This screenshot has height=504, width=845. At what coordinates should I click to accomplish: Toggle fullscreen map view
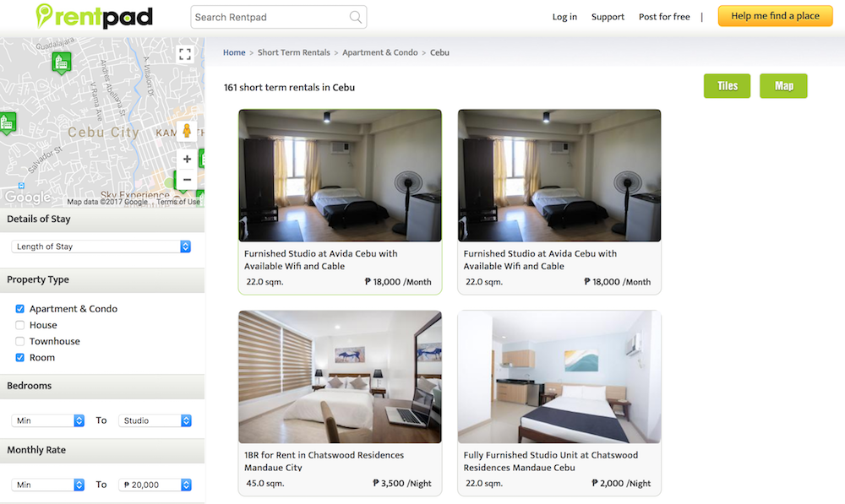pos(185,55)
